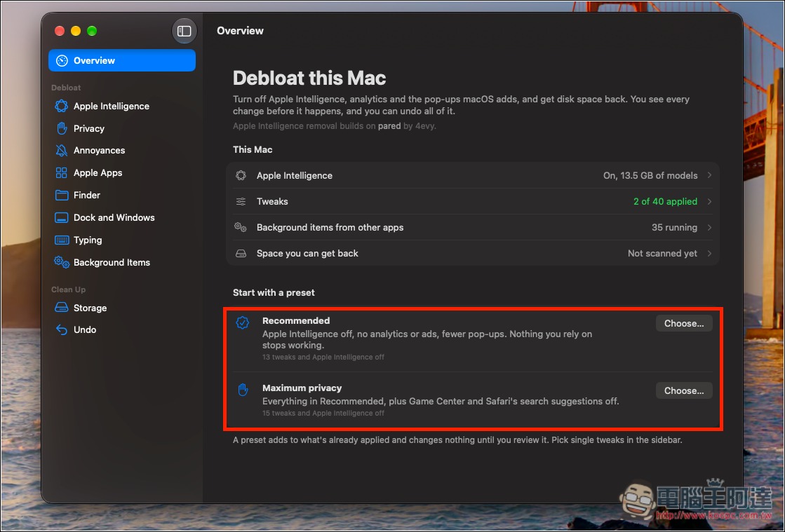Select Dock and Windows in the sidebar
Viewport: 785px width, 532px height.
[x=122, y=217]
